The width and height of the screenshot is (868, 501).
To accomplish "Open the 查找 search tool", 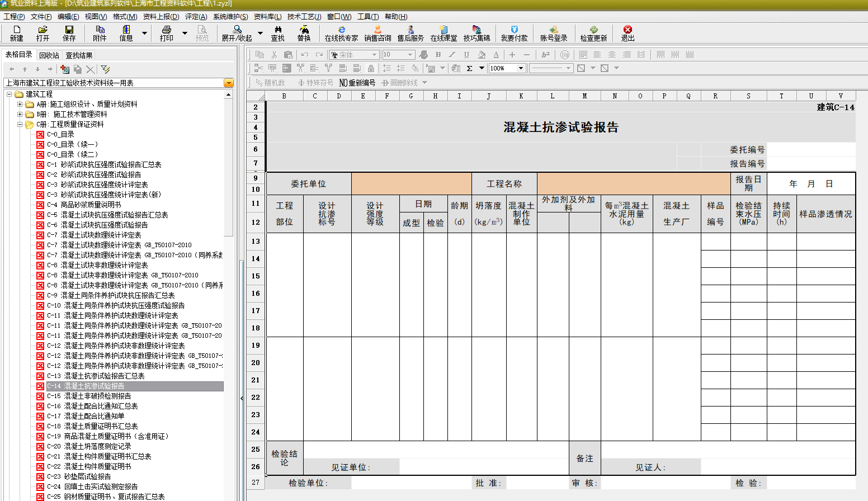I will (x=278, y=34).
